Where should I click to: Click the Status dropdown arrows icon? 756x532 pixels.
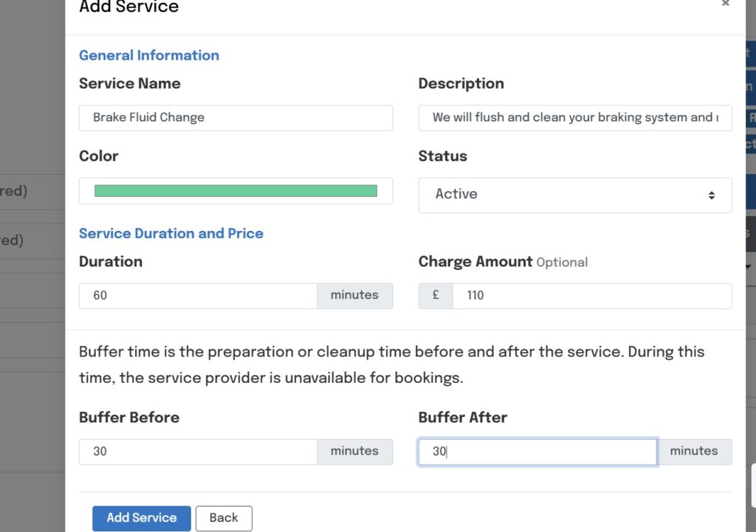(711, 196)
